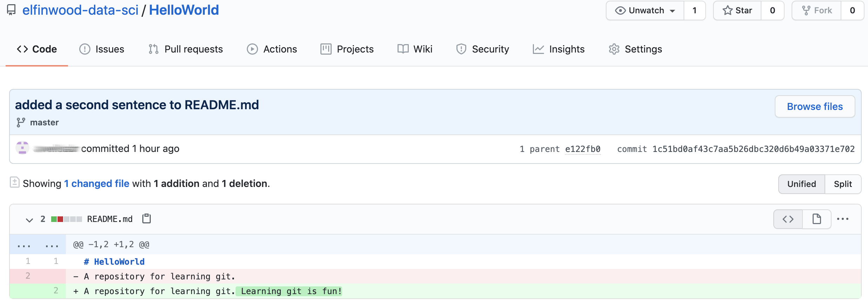
Task: Open the Pull requests tab
Action: [x=186, y=49]
